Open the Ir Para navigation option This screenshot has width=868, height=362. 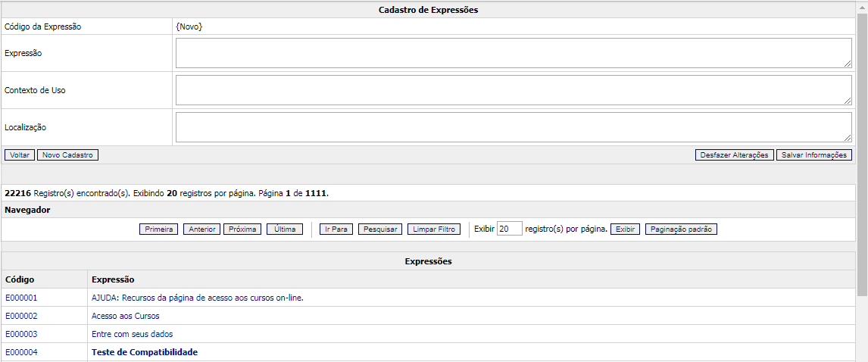click(336, 229)
